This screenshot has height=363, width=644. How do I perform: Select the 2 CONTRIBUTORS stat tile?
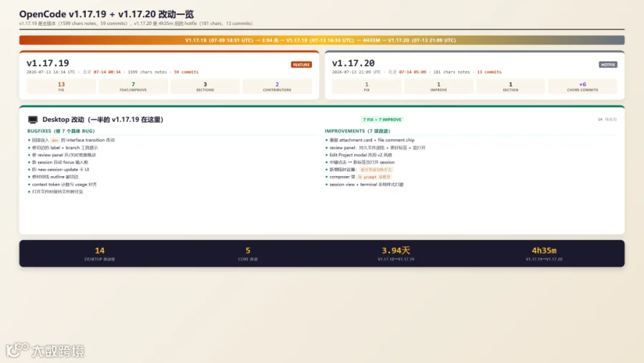coord(277,87)
